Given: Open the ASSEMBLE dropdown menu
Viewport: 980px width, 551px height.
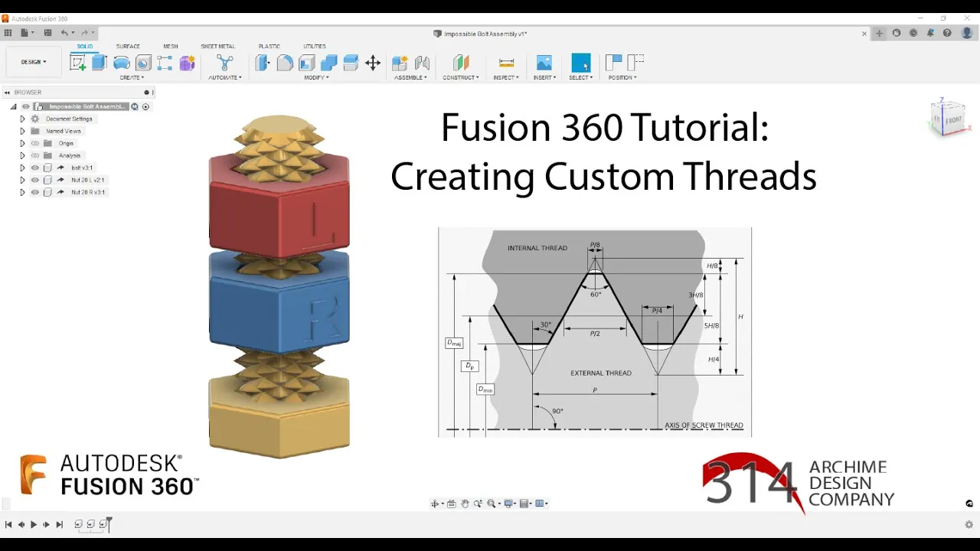Looking at the screenshot, I should 410,77.
